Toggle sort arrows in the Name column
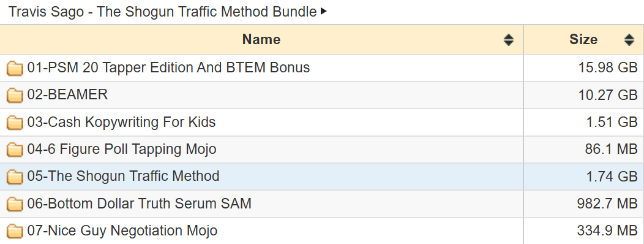 (509, 40)
